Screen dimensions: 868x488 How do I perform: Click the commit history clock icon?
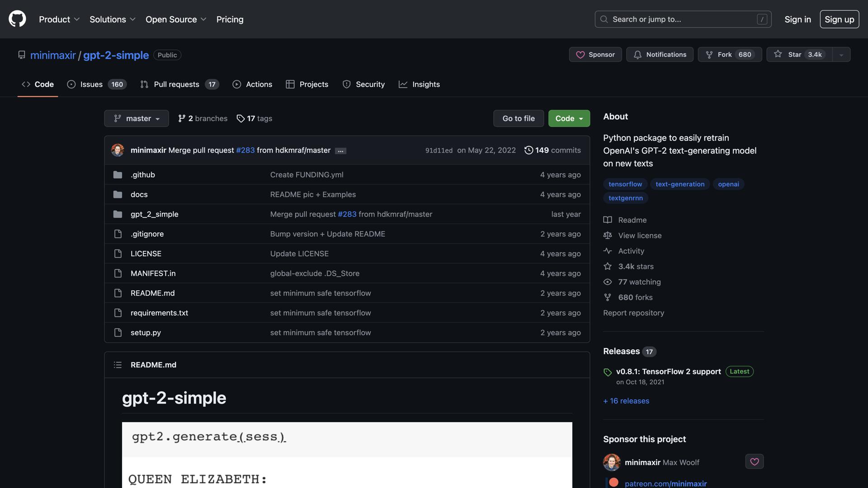pos(528,150)
